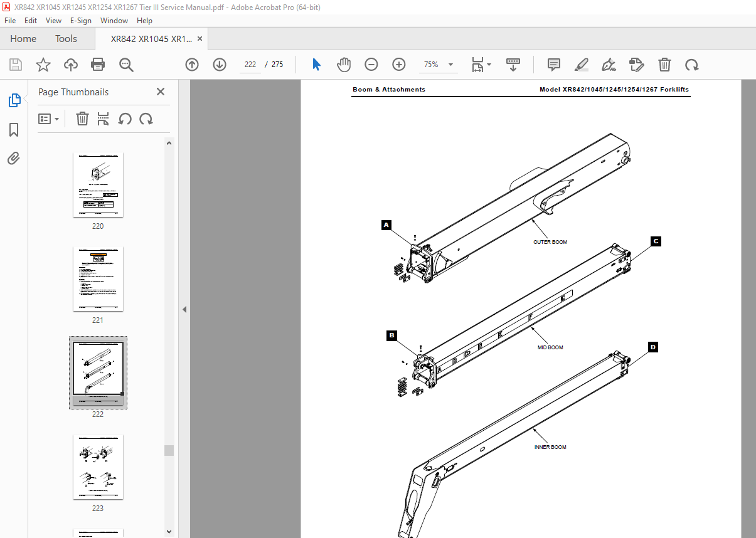Open the Sign document pen tool
Image resolution: width=756 pixels, height=538 pixels.
609,65
